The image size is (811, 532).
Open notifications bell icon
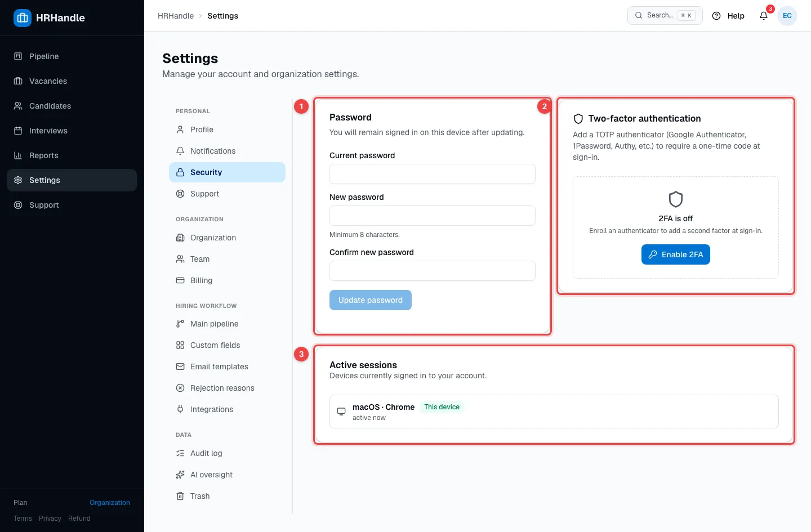click(x=764, y=16)
